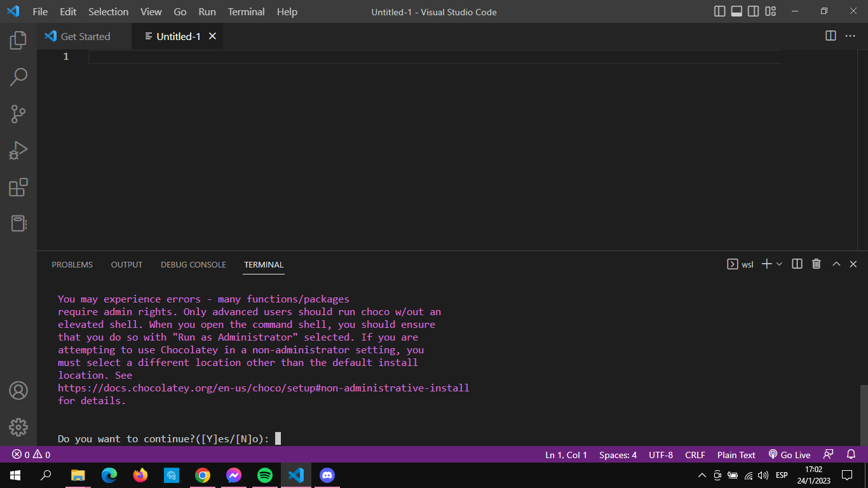Open Customize Layout icon in title bar
The width and height of the screenshot is (868, 488).
pyautogui.click(x=770, y=11)
